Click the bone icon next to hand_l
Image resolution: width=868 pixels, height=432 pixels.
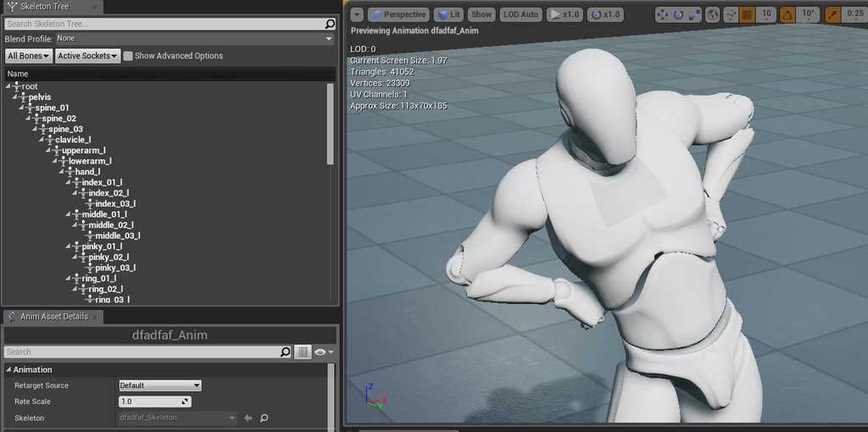(x=70, y=172)
